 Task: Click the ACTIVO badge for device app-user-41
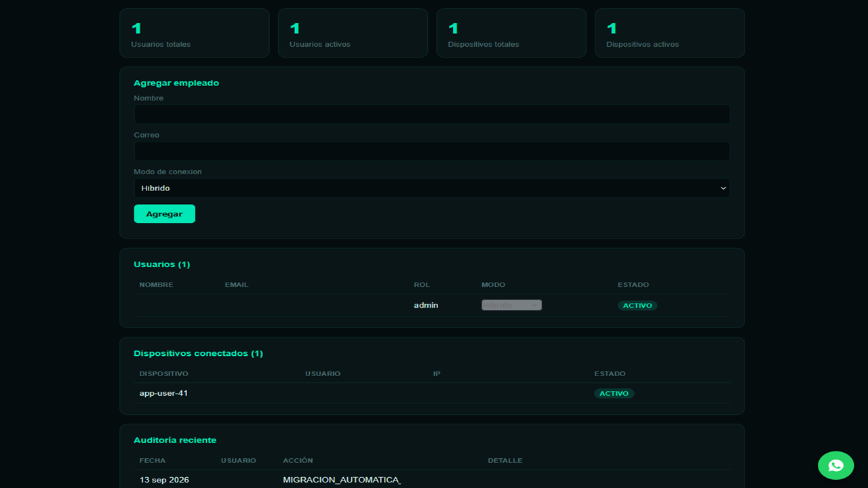[x=614, y=393]
